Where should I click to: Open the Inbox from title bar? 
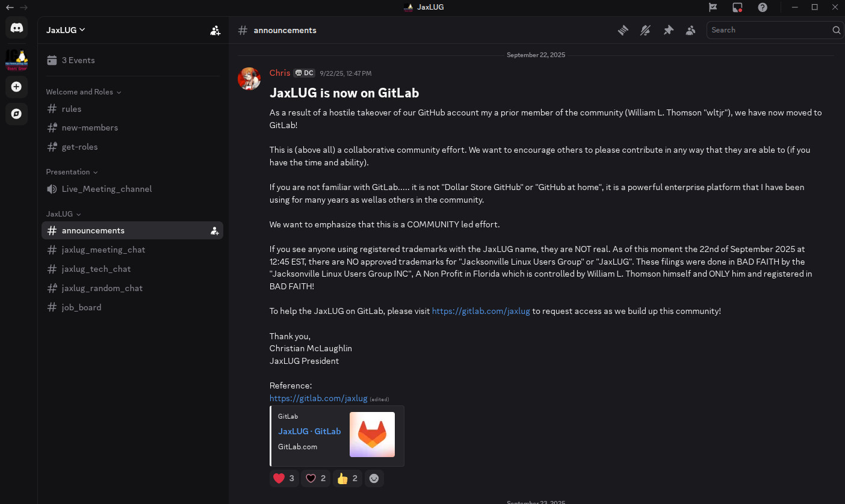pyautogui.click(x=737, y=7)
